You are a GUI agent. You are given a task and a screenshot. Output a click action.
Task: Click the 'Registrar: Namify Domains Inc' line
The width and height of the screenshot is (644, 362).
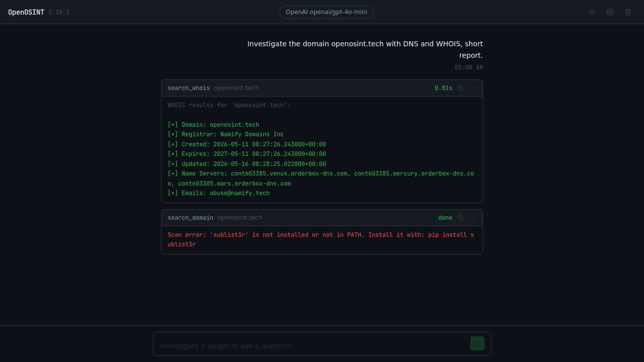(225, 134)
